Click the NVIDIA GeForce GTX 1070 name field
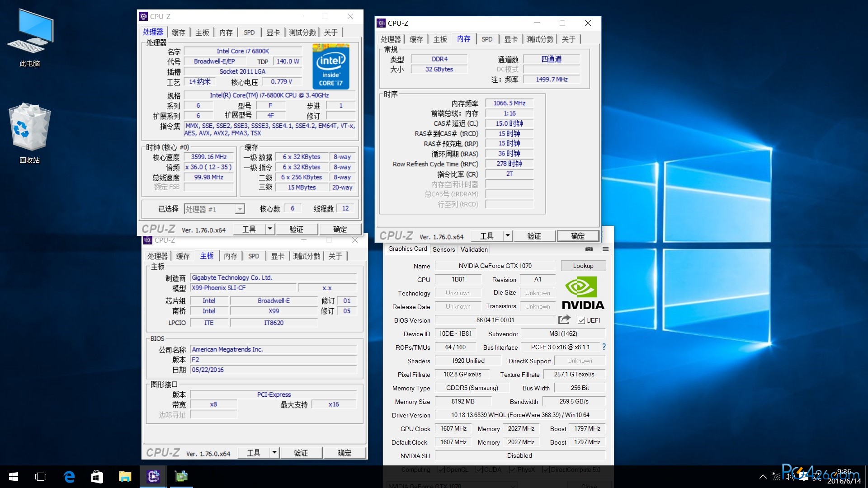The width and height of the screenshot is (868, 488). click(x=495, y=266)
